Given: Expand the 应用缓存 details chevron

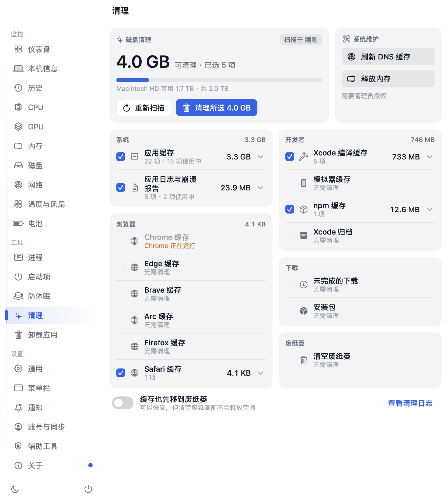Looking at the screenshot, I should 260,157.
